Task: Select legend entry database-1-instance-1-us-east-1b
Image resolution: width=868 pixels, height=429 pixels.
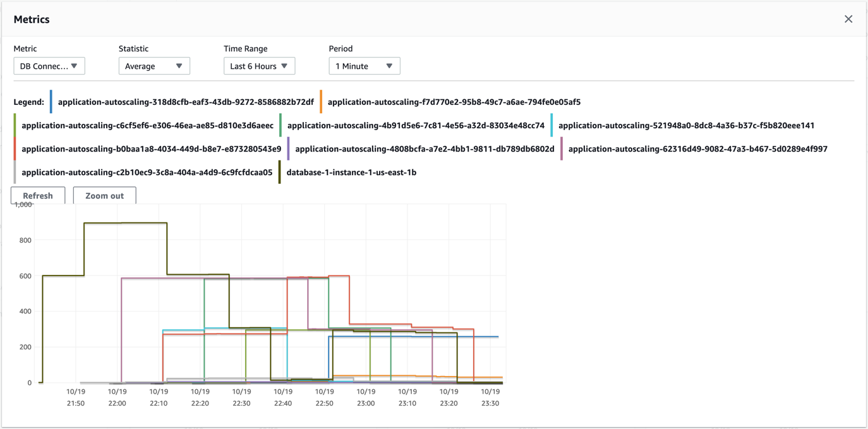Action: 351,172
